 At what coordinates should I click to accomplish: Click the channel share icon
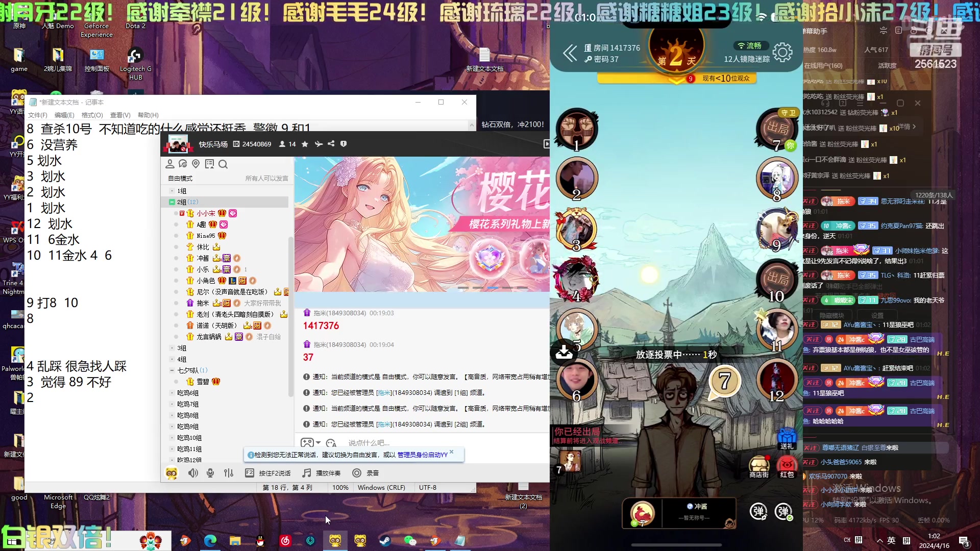(x=331, y=144)
